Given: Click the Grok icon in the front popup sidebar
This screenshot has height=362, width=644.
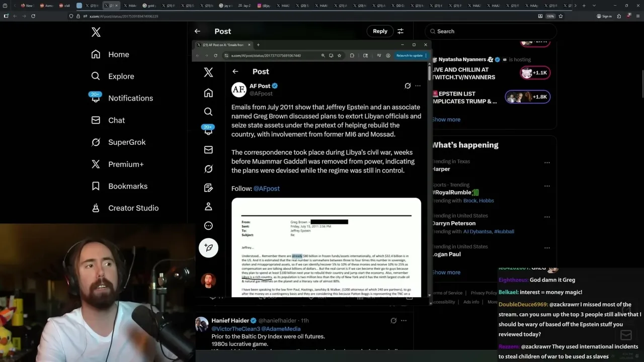Looking at the screenshot, I should (x=208, y=169).
